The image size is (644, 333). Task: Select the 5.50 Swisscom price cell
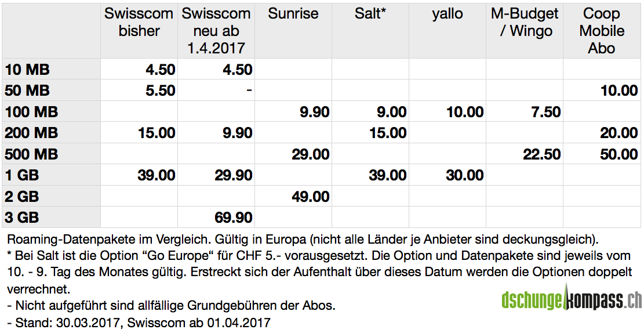click(x=157, y=91)
